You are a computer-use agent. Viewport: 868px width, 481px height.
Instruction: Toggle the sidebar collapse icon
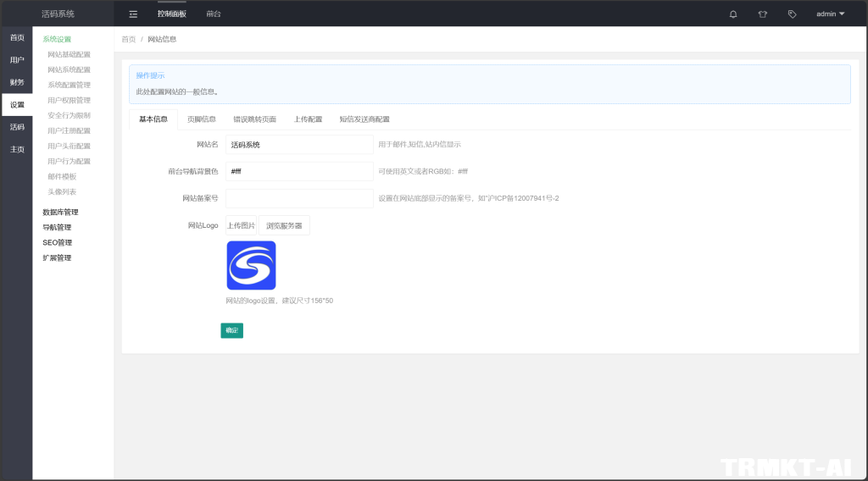tap(133, 14)
